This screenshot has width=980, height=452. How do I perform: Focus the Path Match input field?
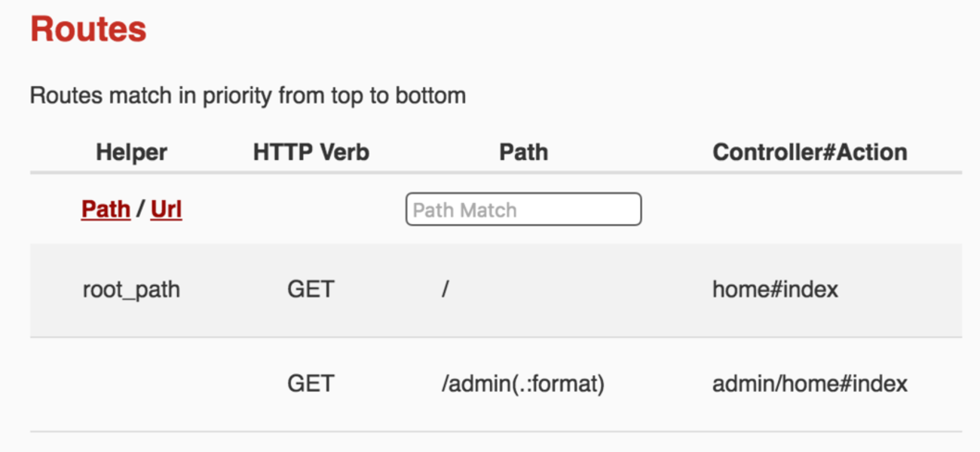pos(523,210)
